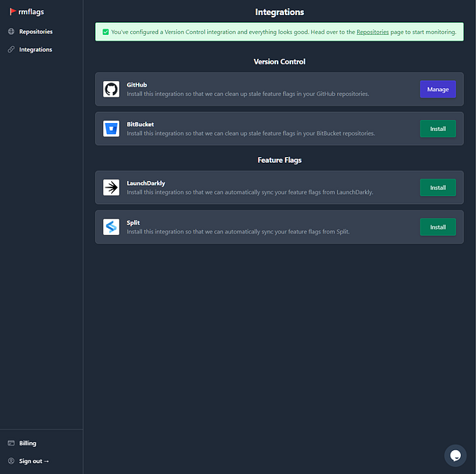Click the Integrations page heading

[279, 12]
